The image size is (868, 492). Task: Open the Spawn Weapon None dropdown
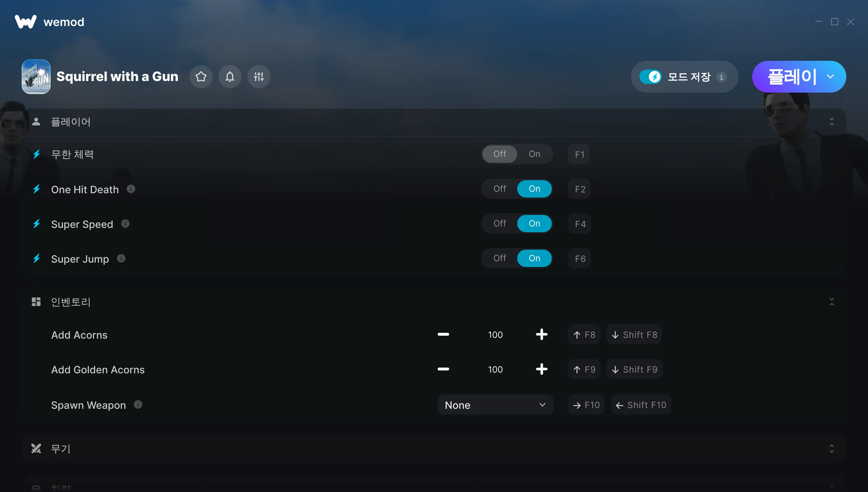pos(495,404)
